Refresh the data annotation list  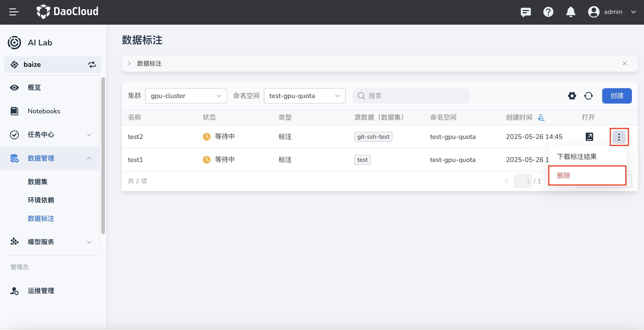588,96
